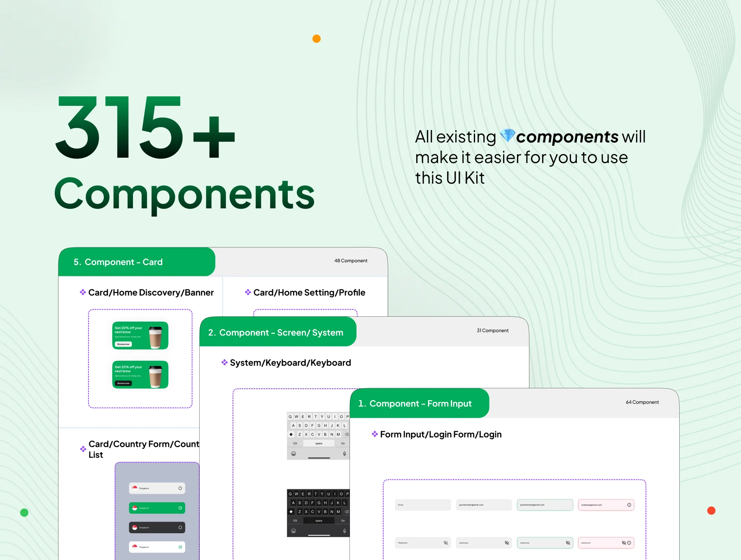Click the '315+' headline number
The width and height of the screenshot is (741, 560).
[x=145, y=128]
